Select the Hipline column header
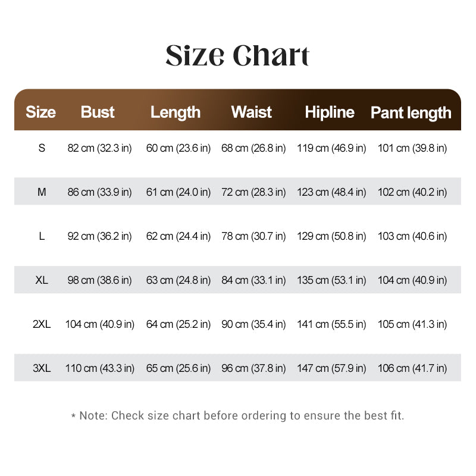This screenshot has height=476, width=476. click(x=330, y=112)
